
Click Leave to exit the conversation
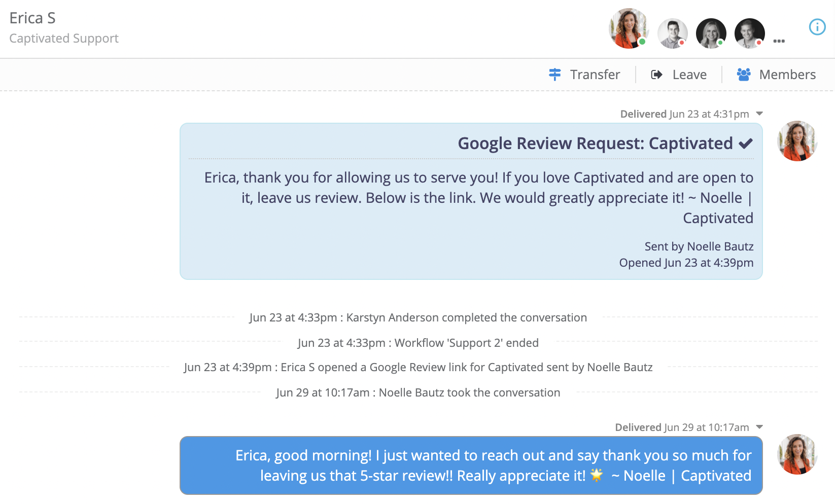(x=689, y=75)
